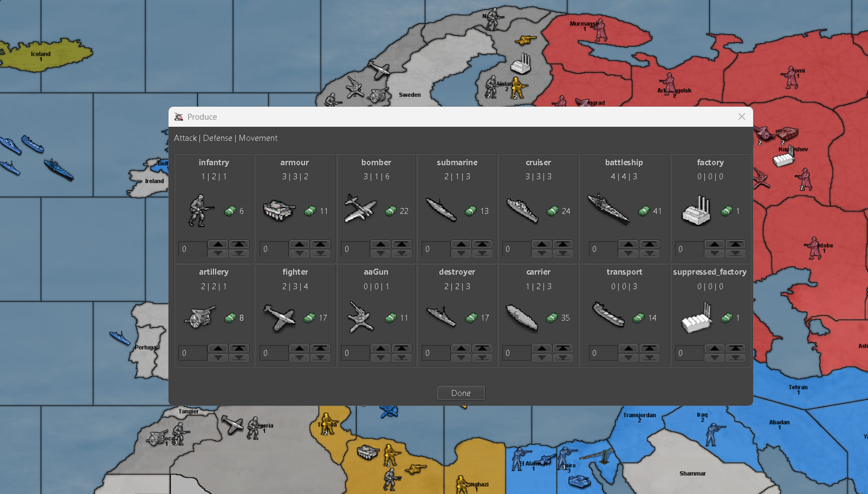Set destroyer quantity to maximum
The height and width of the screenshot is (494, 868).
(x=482, y=348)
